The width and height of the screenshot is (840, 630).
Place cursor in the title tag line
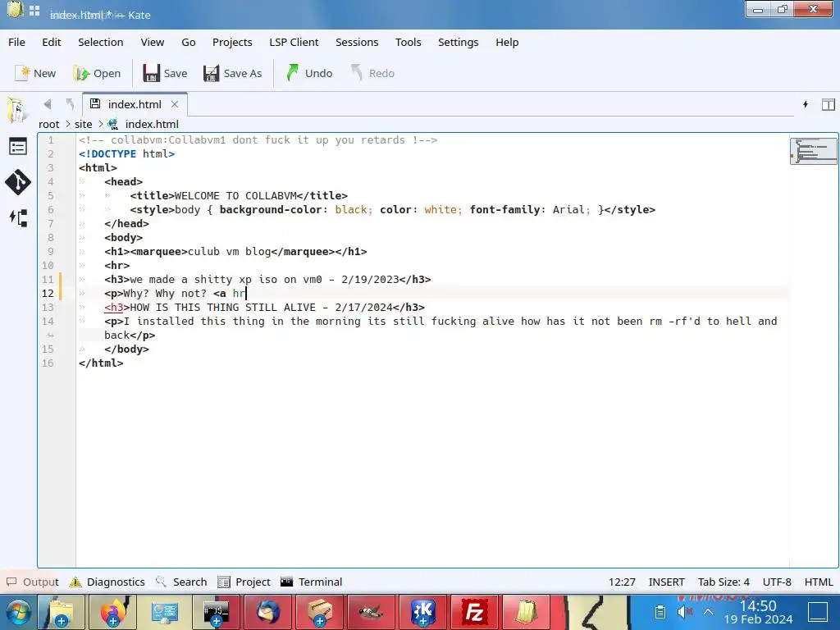[x=239, y=196]
